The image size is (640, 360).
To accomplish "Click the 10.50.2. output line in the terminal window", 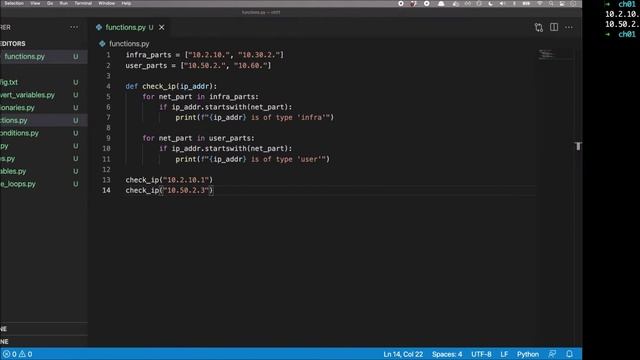I will pyautogui.click(x=622, y=24).
